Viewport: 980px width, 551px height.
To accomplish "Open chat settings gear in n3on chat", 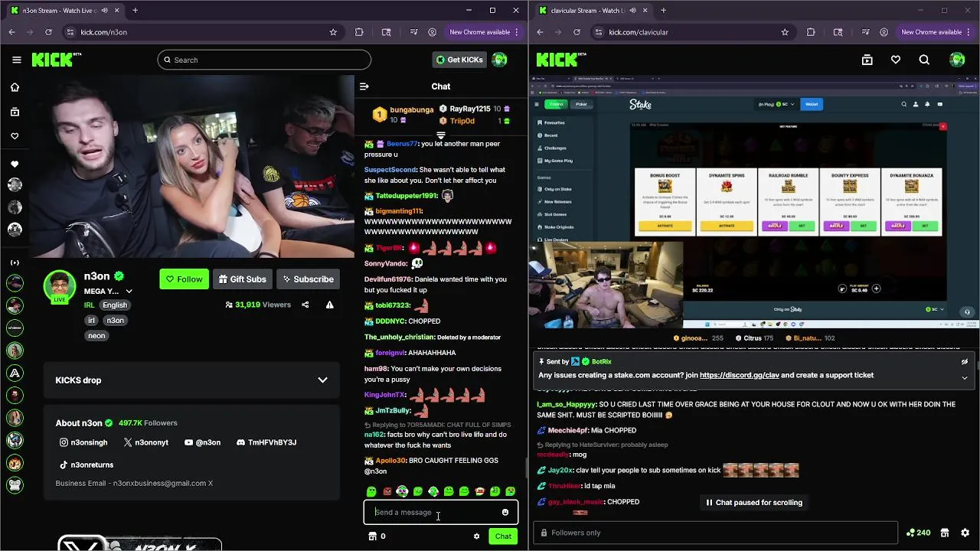I will tap(476, 536).
